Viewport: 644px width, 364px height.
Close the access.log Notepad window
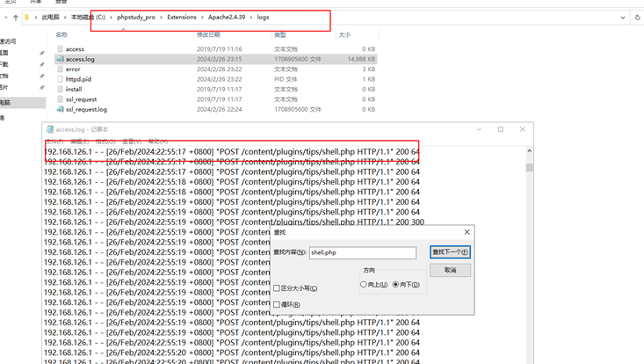click(523, 129)
